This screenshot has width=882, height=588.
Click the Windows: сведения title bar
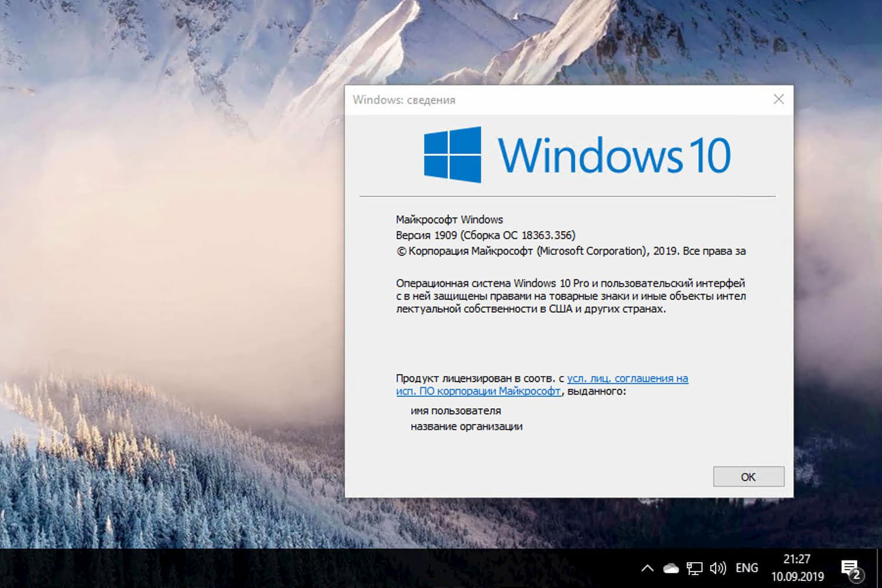[x=403, y=100]
